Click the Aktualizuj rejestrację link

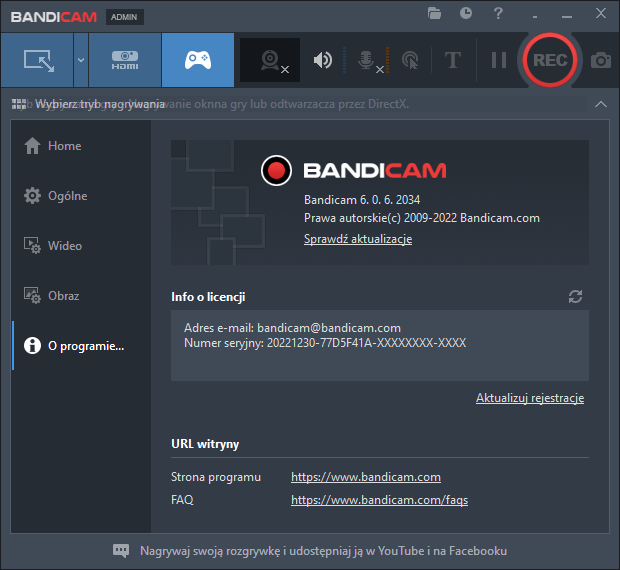[530, 398]
